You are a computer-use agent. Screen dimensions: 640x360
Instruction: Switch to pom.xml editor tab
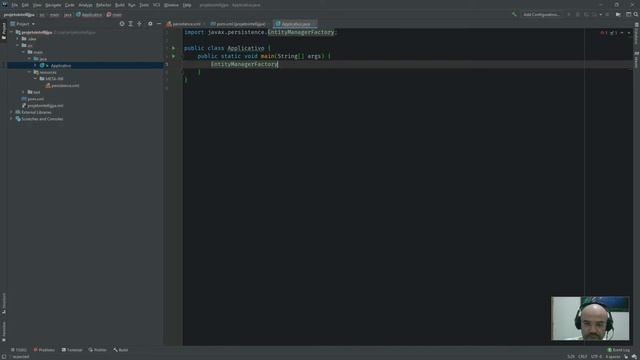coord(238,24)
